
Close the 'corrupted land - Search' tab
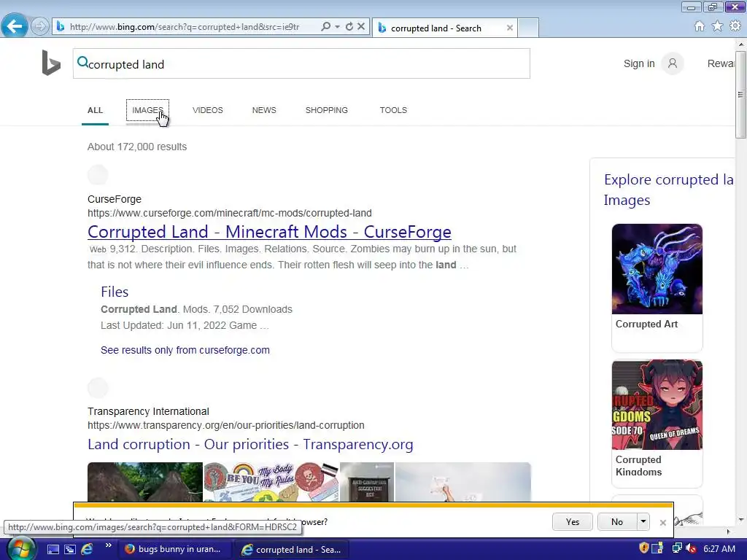510,28
